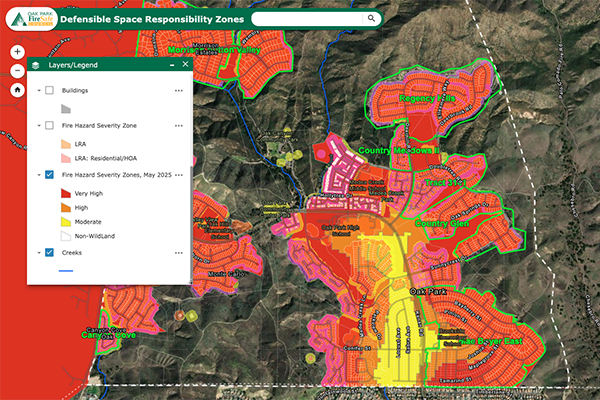
Task: Collapse the Creeks legend arrow
Action: 37,253
